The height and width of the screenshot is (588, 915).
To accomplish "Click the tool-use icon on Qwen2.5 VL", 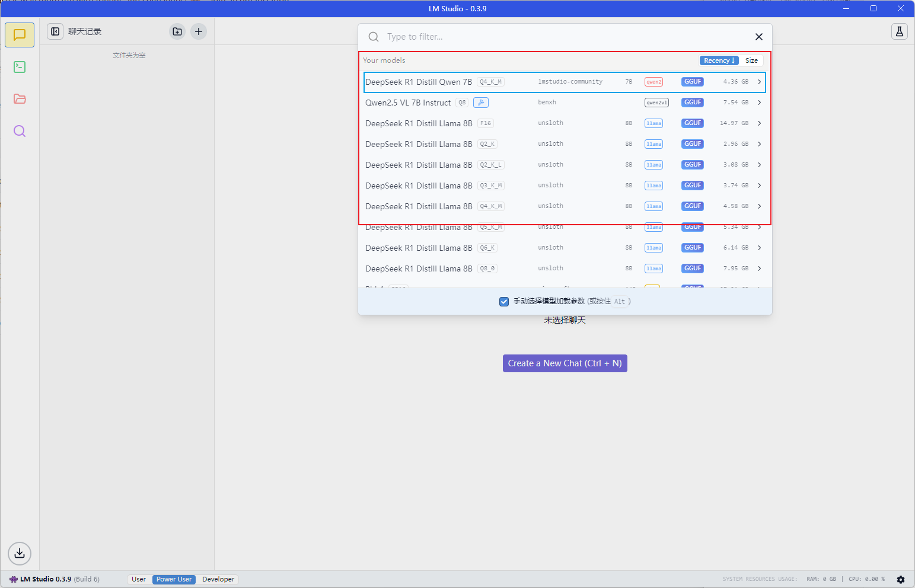I will pyautogui.click(x=481, y=103).
